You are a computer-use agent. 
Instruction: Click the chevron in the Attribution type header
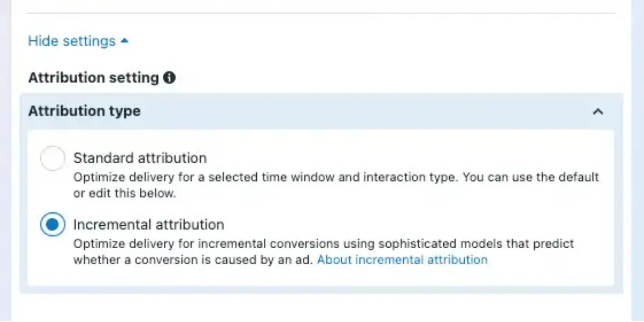(x=598, y=111)
